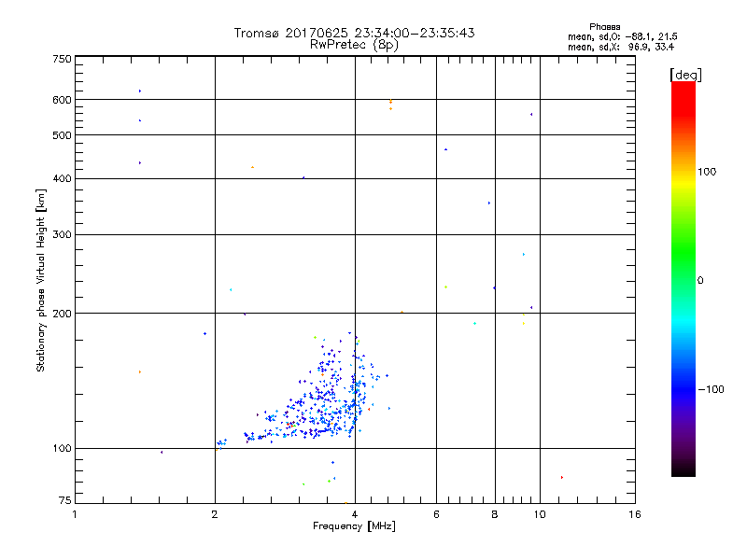Click the rainbow phase colorbar
Image resolution: width=747 pixels, height=560 pixels.
[x=684, y=278]
